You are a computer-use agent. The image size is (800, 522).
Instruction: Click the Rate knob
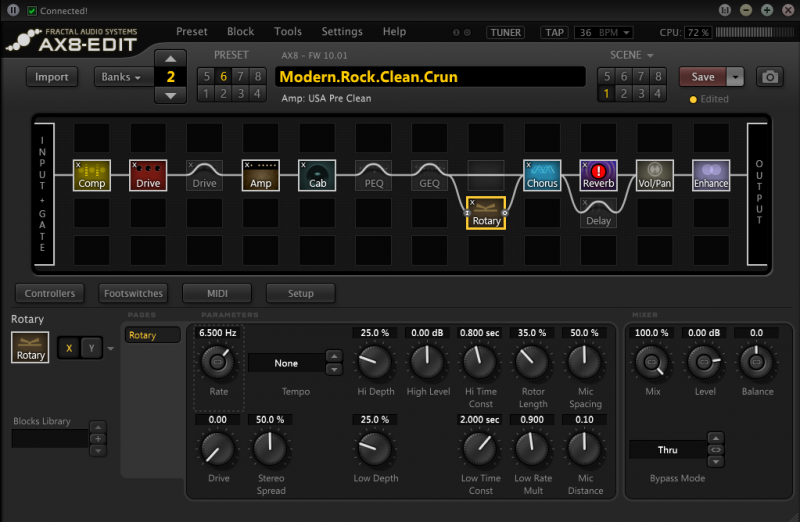pos(218,364)
